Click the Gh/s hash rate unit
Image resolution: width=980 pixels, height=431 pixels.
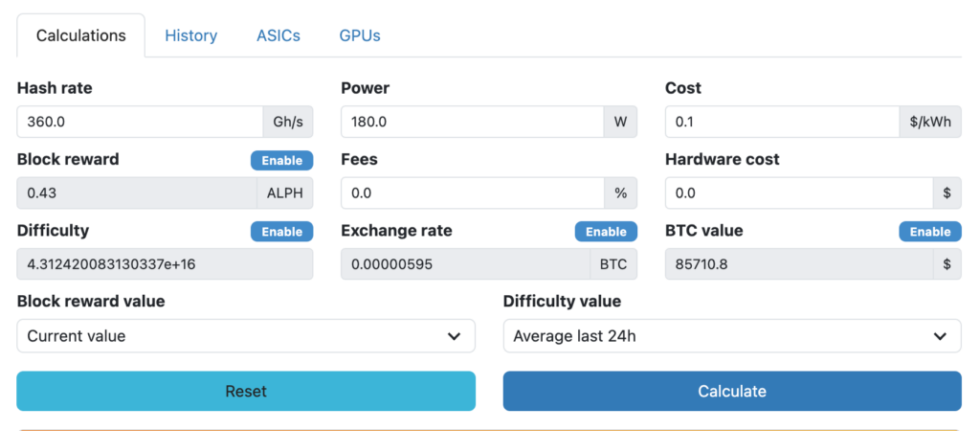pos(287,123)
